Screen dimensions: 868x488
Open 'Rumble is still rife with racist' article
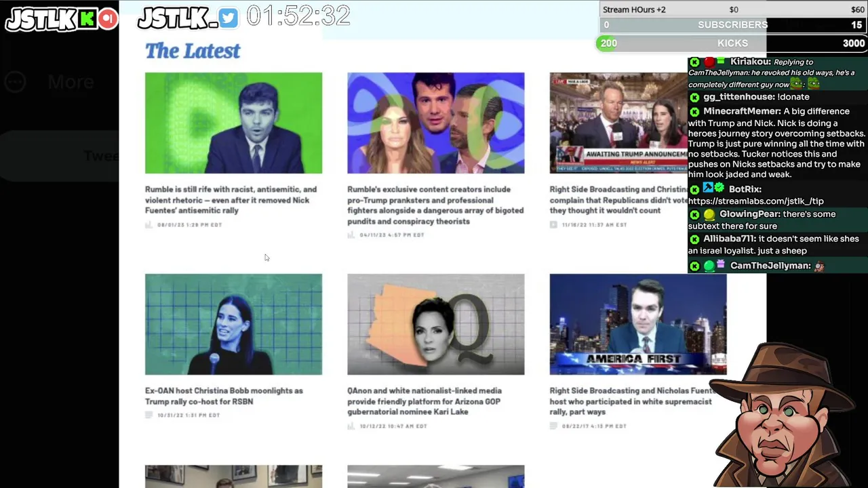[231, 200]
